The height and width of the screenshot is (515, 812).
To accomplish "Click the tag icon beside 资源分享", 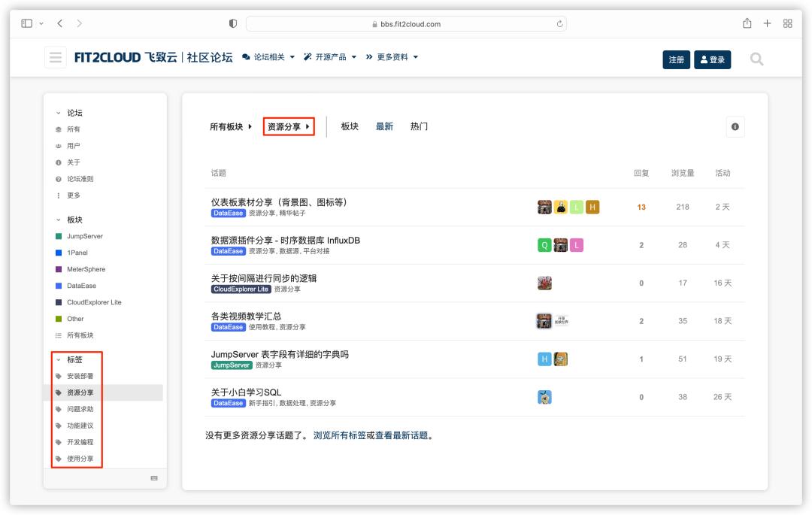I will [x=59, y=393].
